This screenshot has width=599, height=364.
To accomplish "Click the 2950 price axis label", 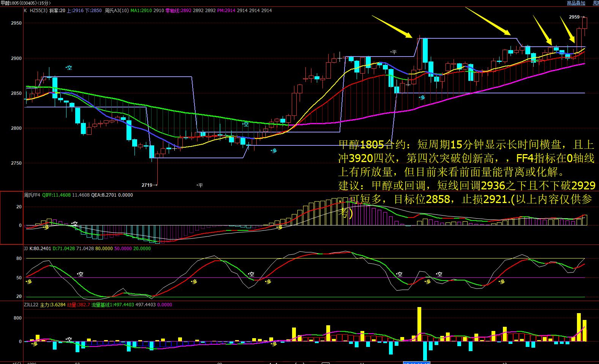I will coord(17,23).
